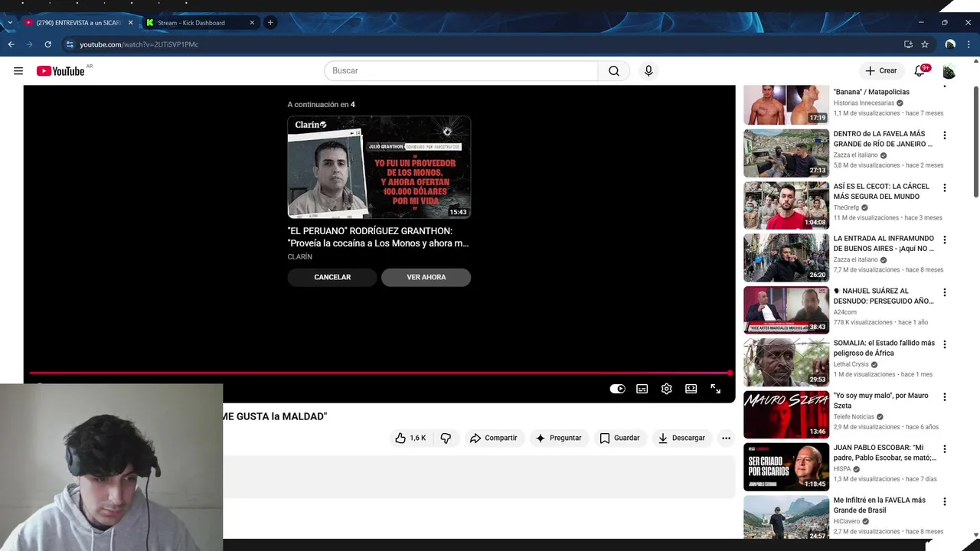Open options for ASÍ ES EL CECOT video
Image resolution: width=980 pixels, height=551 pixels.
[x=944, y=187]
